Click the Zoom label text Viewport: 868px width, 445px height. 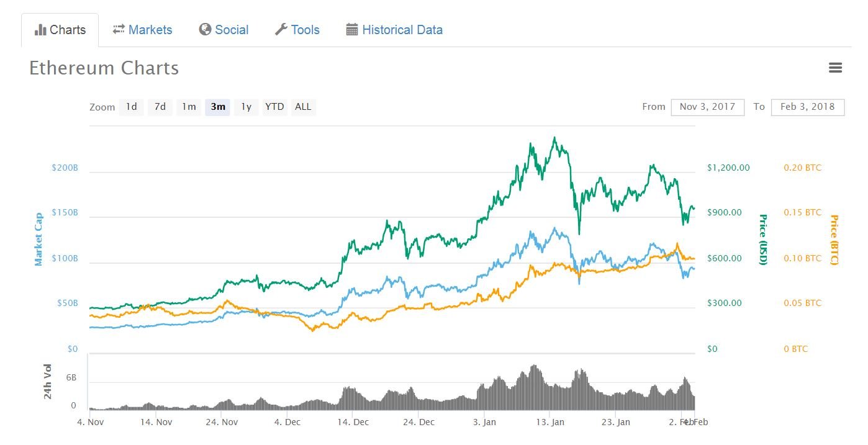102,107
